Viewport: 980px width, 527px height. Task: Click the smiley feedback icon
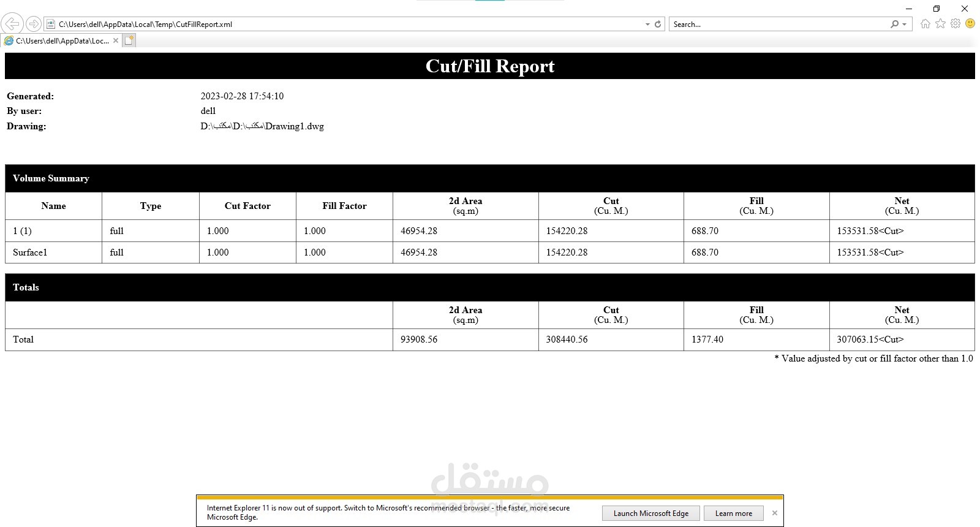(x=970, y=24)
